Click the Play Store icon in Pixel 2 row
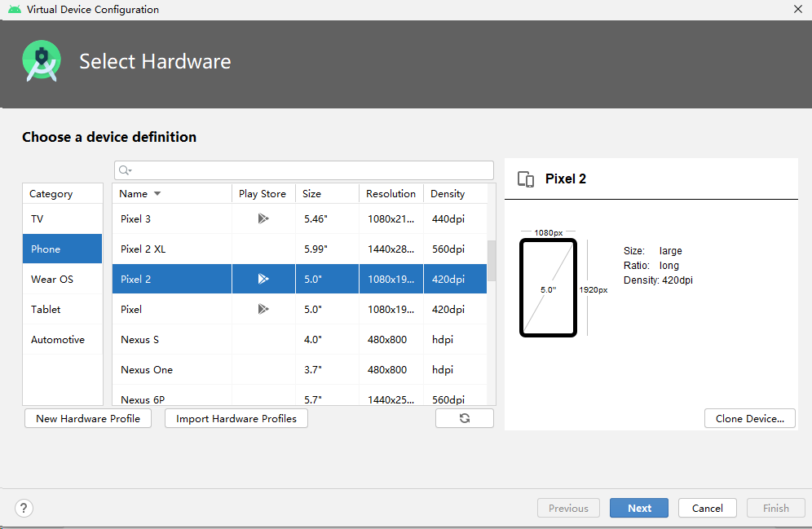Viewport: 812px width, 529px height. coord(263,279)
